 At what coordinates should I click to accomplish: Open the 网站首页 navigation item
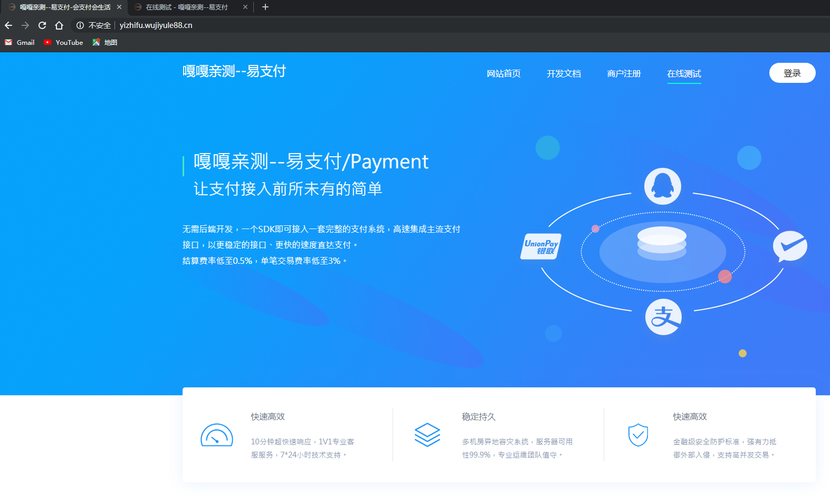point(503,74)
